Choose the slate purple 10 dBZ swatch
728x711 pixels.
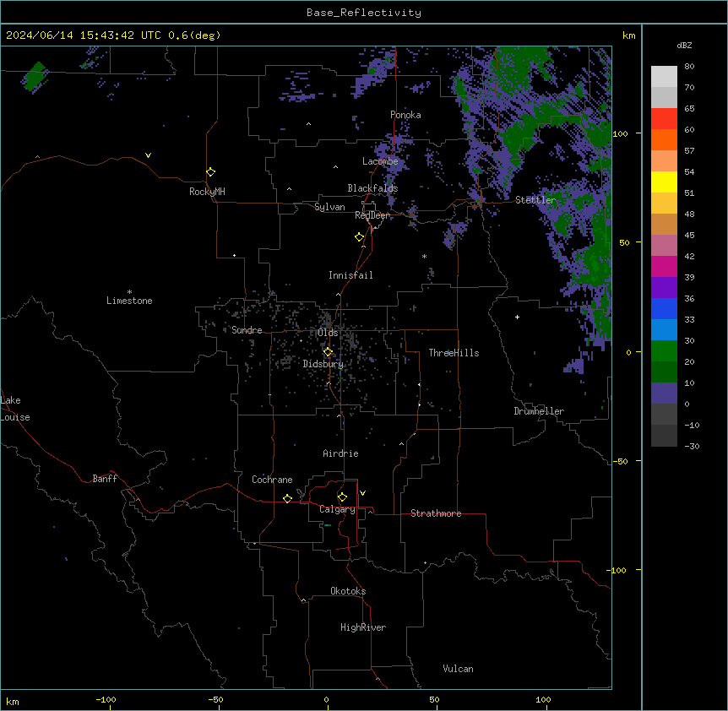tap(664, 393)
